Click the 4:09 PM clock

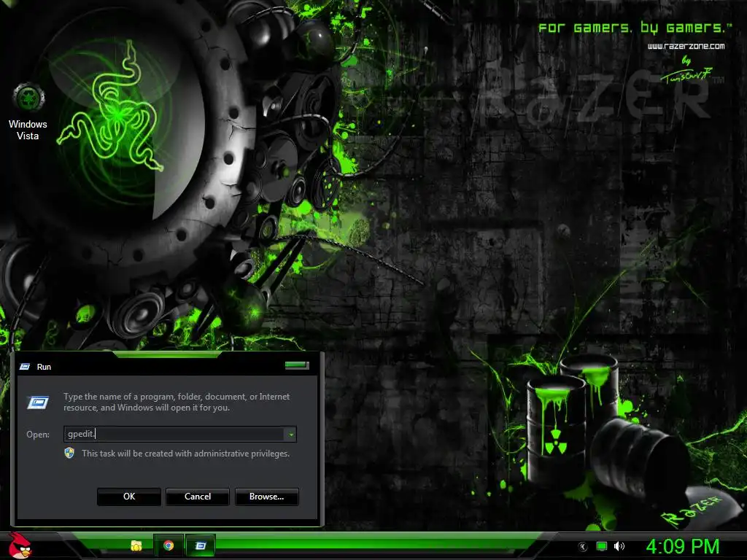click(682, 546)
